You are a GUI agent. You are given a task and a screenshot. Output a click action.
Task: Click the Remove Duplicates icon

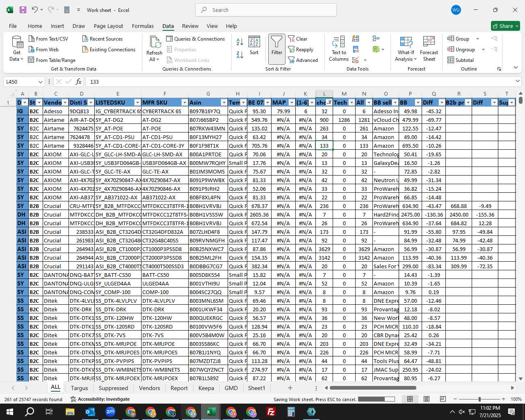point(356,49)
